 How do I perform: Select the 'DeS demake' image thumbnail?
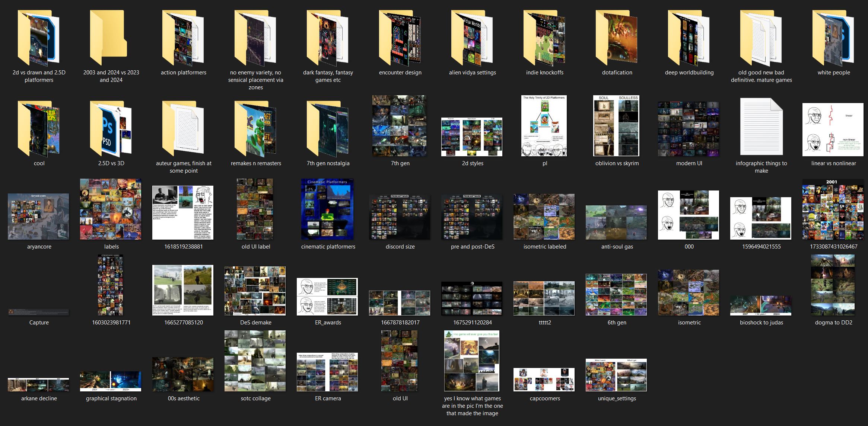pos(255,291)
